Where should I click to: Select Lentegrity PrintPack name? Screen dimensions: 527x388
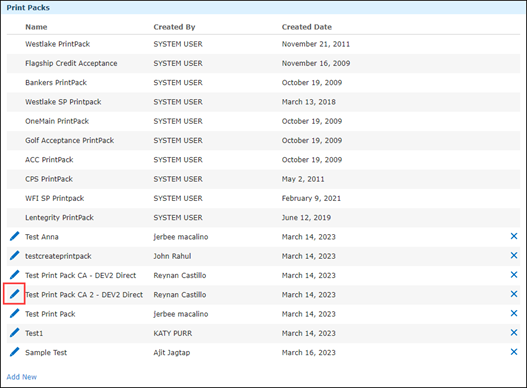[59, 218]
